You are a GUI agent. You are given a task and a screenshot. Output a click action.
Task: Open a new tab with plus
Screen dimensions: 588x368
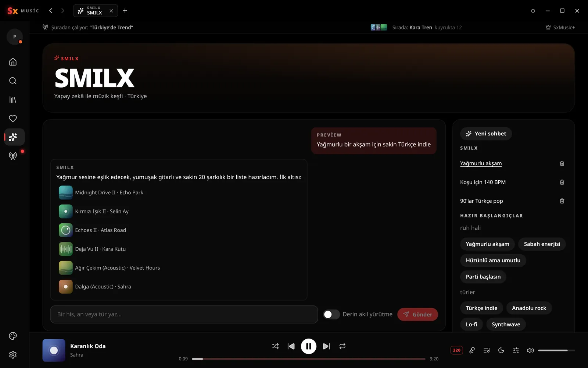click(125, 11)
